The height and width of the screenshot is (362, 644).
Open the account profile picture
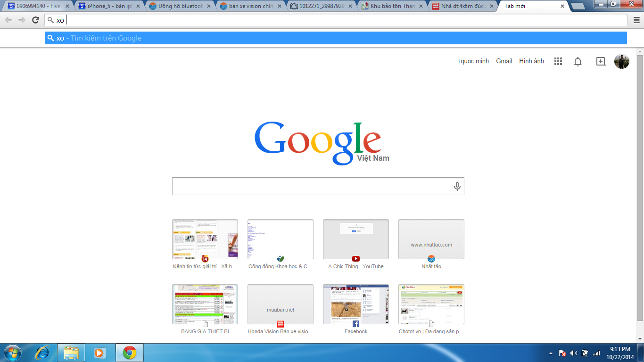621,61
